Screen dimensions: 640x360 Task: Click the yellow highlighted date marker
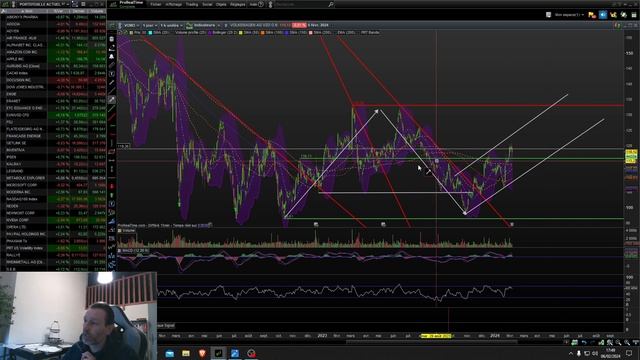coord(436,336)
